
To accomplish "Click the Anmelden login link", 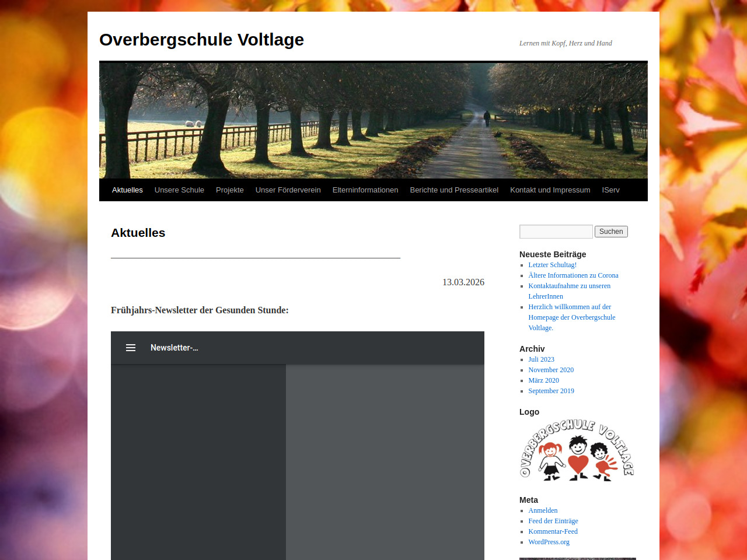I will 543,510.
